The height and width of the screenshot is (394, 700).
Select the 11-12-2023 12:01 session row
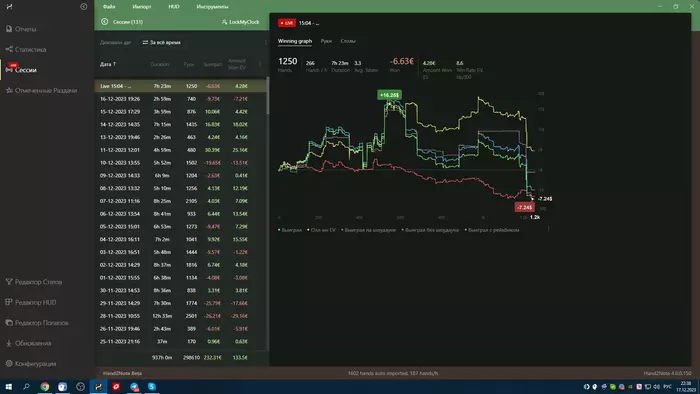[x=180, y=150]
